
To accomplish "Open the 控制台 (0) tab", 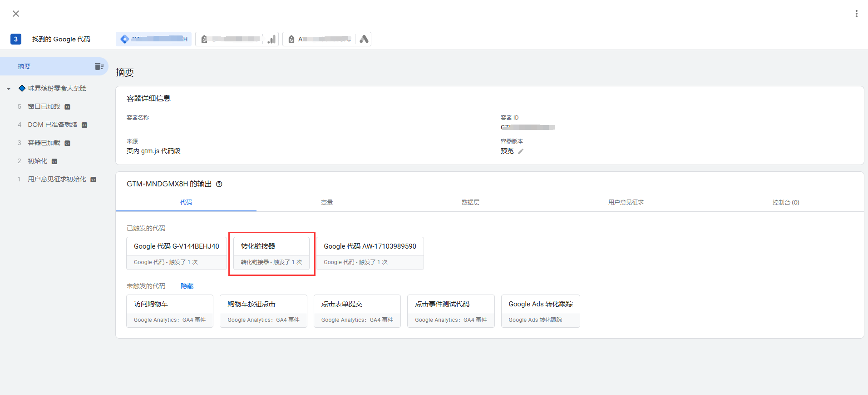I will 785,202.
